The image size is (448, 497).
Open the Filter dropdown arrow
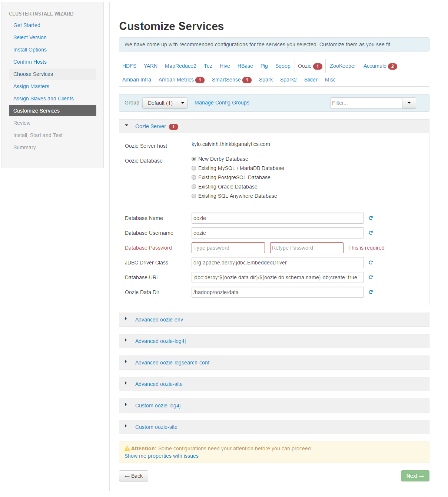(409, 103)
